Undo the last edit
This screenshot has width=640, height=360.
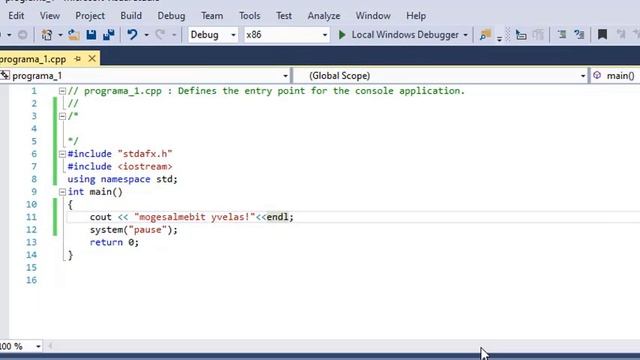[132, 35]
